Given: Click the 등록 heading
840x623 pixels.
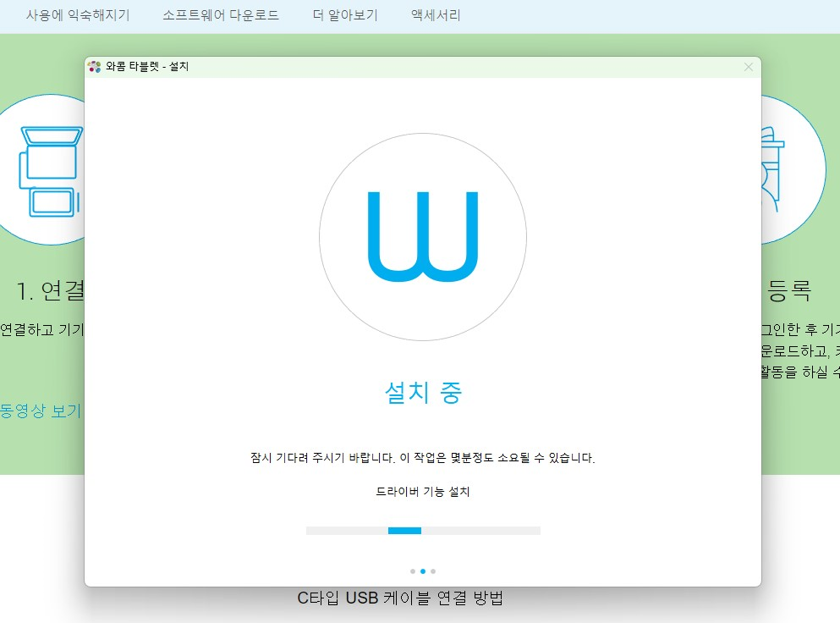Looking at the screenshot, I should [x=789, y=291].
